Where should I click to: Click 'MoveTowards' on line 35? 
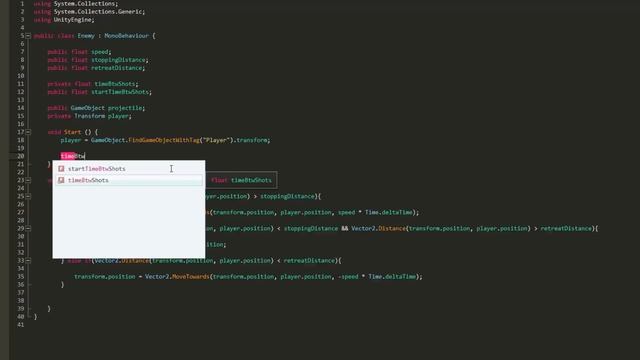point(190,277)
